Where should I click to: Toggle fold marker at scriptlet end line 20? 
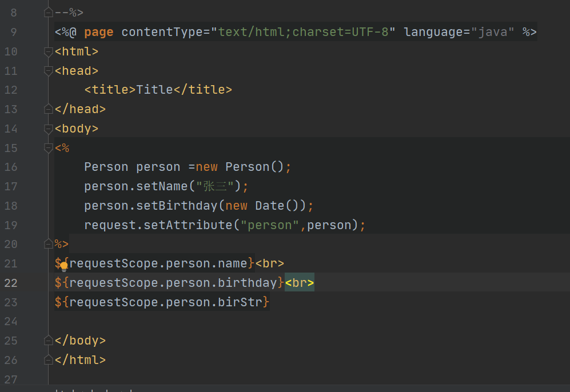click(x=49, y=244)
